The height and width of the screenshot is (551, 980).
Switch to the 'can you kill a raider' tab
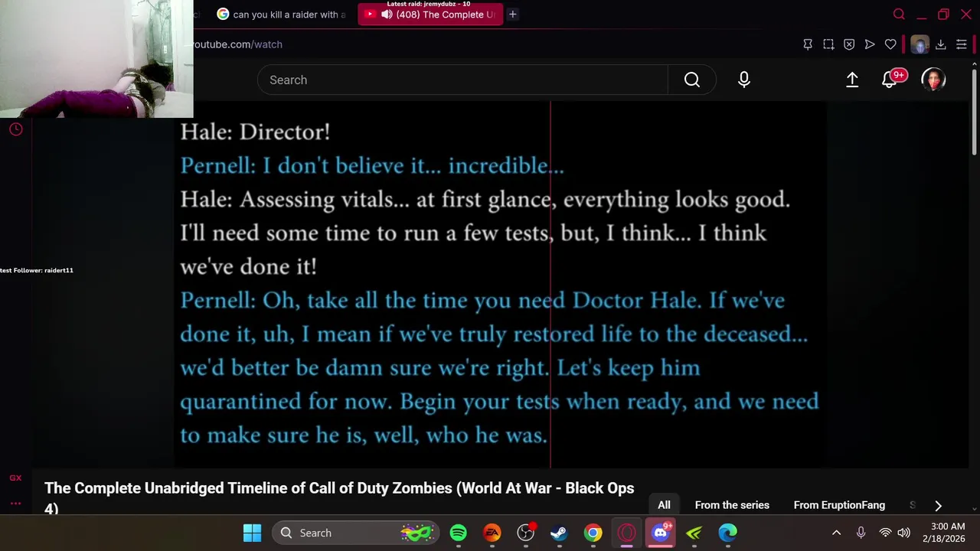tap(280, 15)
